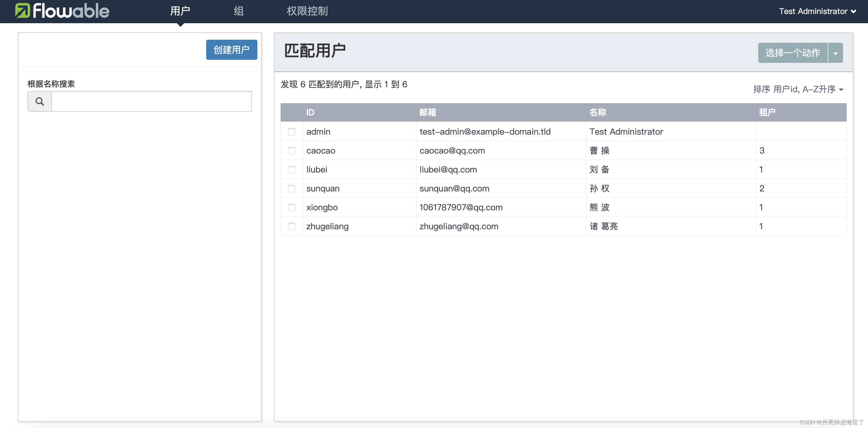Click the 诸 葛亮 name cell
The height and width of the screenshot is (428, 868).
[x=671, y=226]
